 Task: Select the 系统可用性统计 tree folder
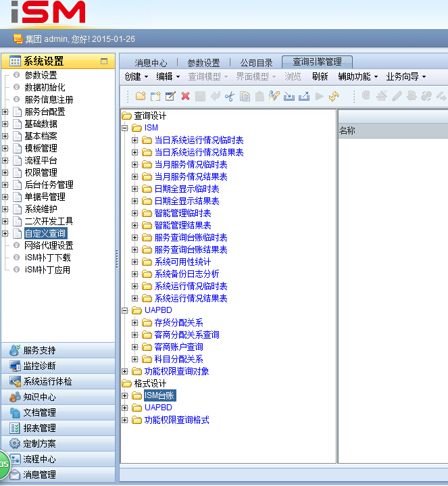click(x=182, y=262)
